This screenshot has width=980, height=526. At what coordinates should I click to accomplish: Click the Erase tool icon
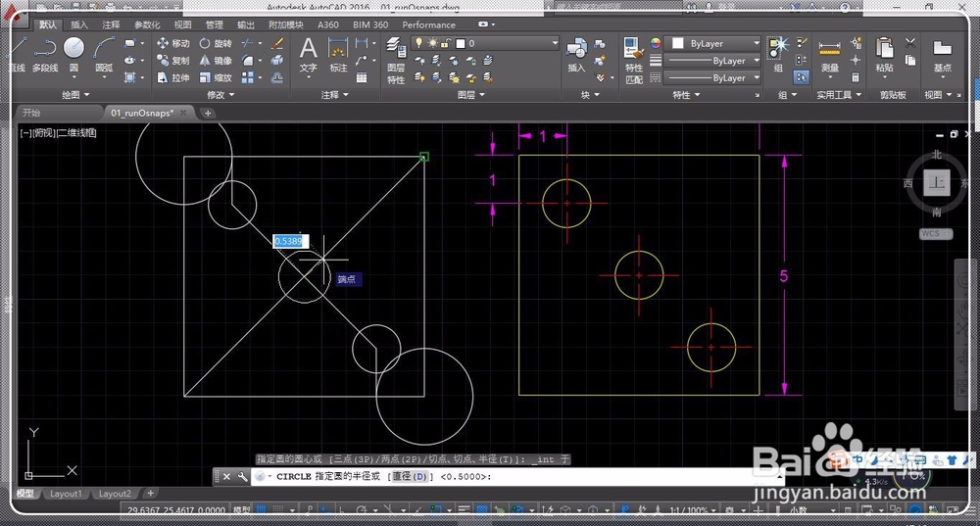coord(277,43)
